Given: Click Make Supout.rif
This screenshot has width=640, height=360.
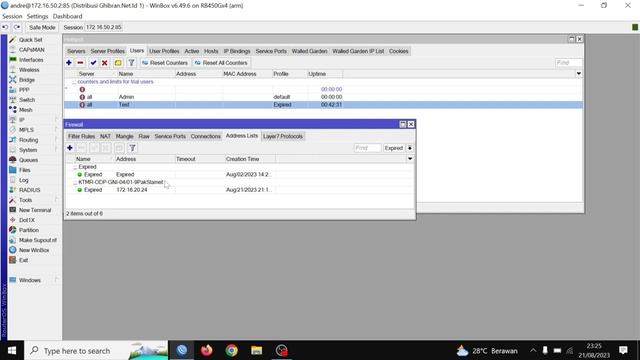Looking at the screenshot, I should click(x=38, y=240).
